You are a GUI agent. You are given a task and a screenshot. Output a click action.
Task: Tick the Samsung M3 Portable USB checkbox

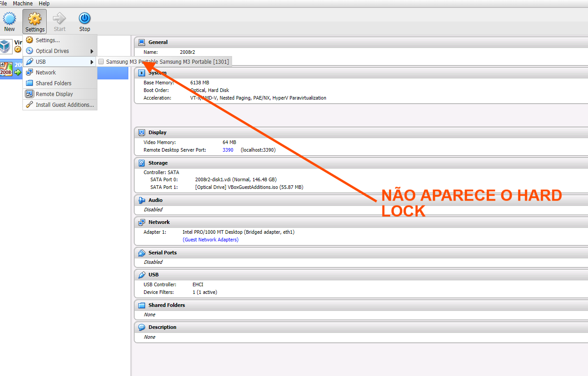101,61
